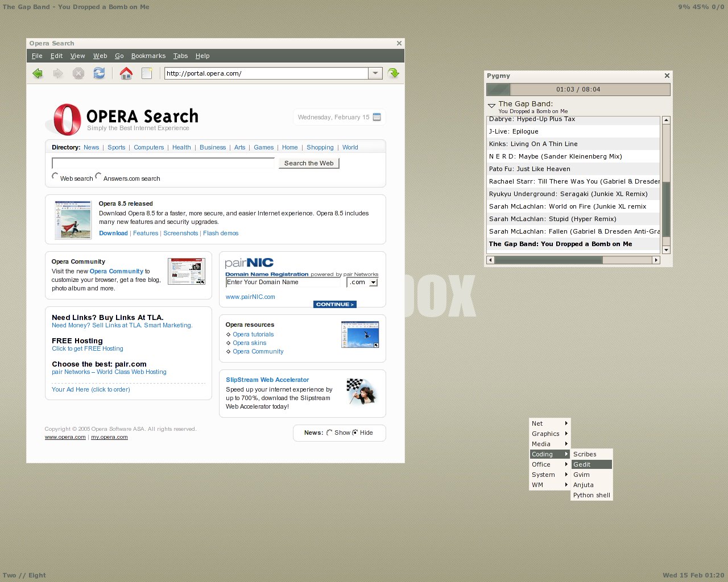Go to the home page icon
The width and height of the screenshot is (728, 582).
click(x=126, y=73)
